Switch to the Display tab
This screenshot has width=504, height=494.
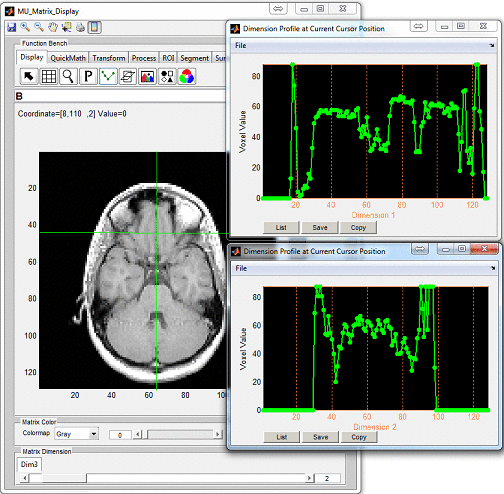32,57
